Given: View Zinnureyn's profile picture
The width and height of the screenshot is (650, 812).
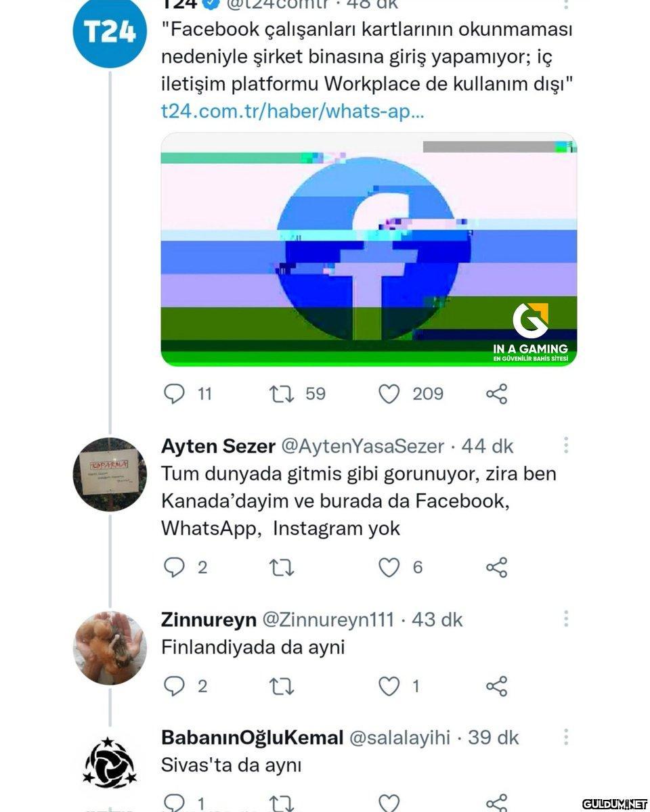Looking at the screenshot, I should (110, 648).
